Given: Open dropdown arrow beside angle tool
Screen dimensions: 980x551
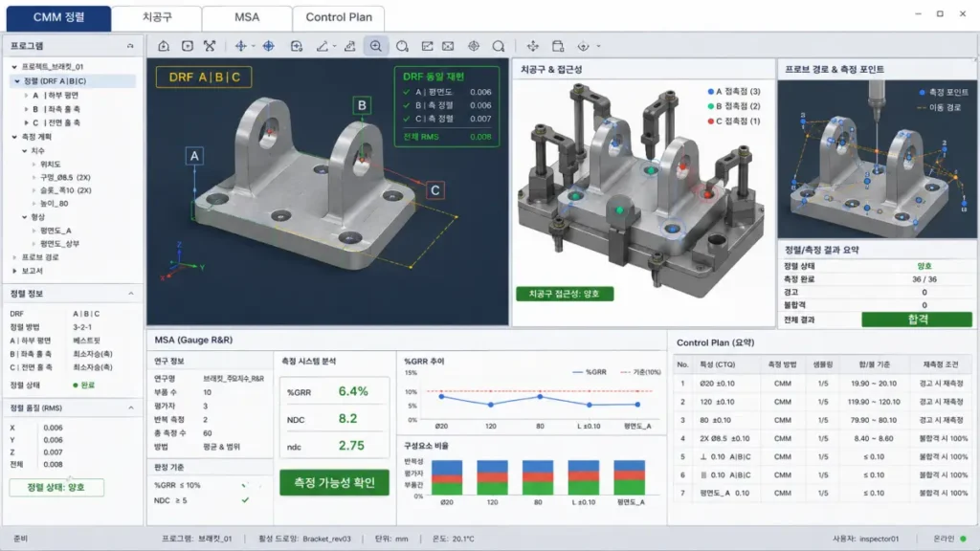Looking at the screenshot, I should (x=334, y=46).
